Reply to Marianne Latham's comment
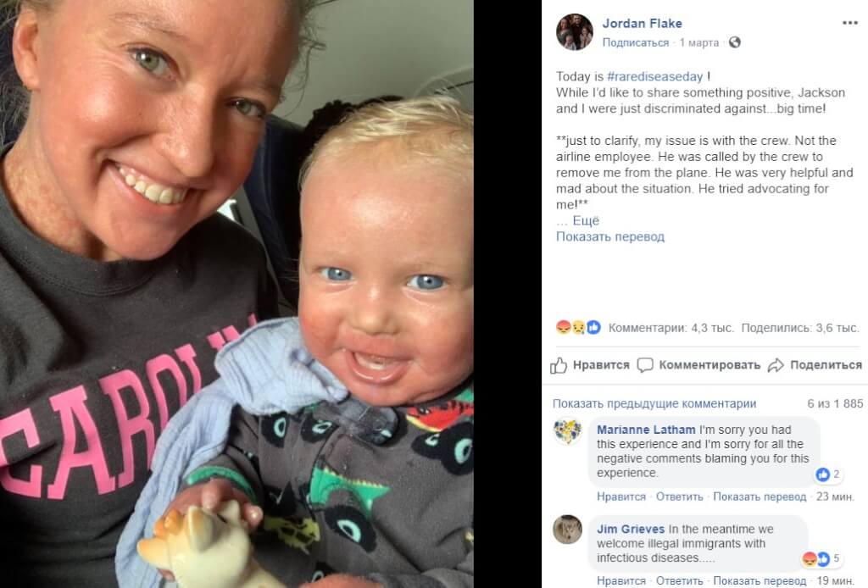This screenshot has width=868, height=588. click(679, 496)
